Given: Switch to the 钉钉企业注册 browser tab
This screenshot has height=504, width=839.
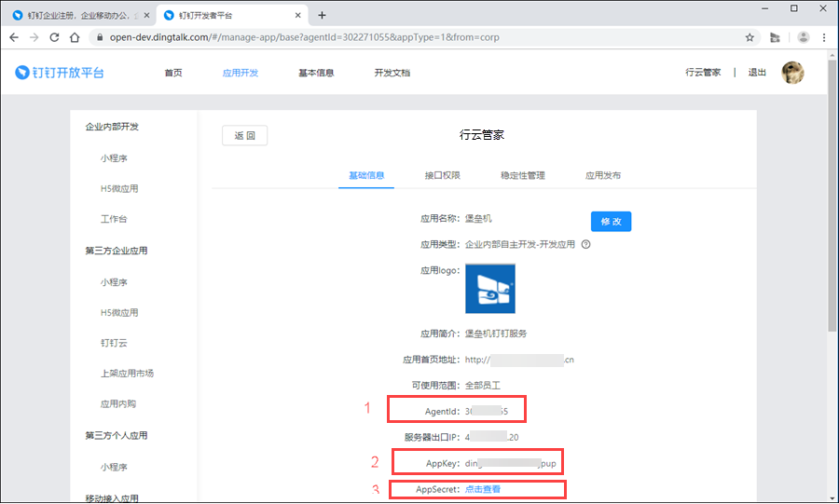Looking at the screenshot, I should pos(82,16).
